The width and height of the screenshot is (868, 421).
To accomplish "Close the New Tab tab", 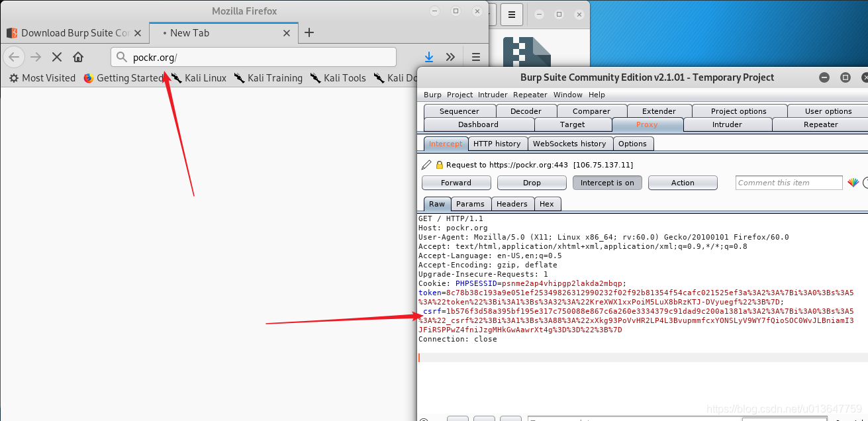I will [287, 32].
